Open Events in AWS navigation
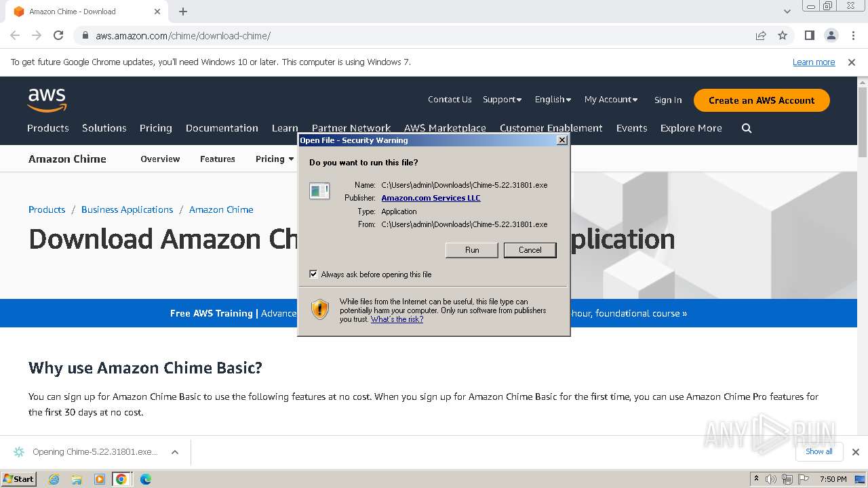This screenshot has height=488, width=868. pyautogui.click(x=631, y=128)
